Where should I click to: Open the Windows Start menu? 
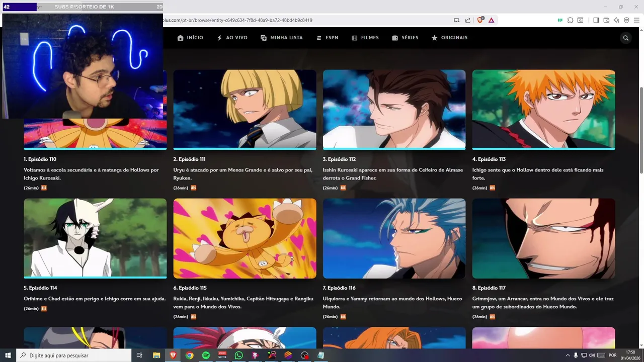point(8,355)
